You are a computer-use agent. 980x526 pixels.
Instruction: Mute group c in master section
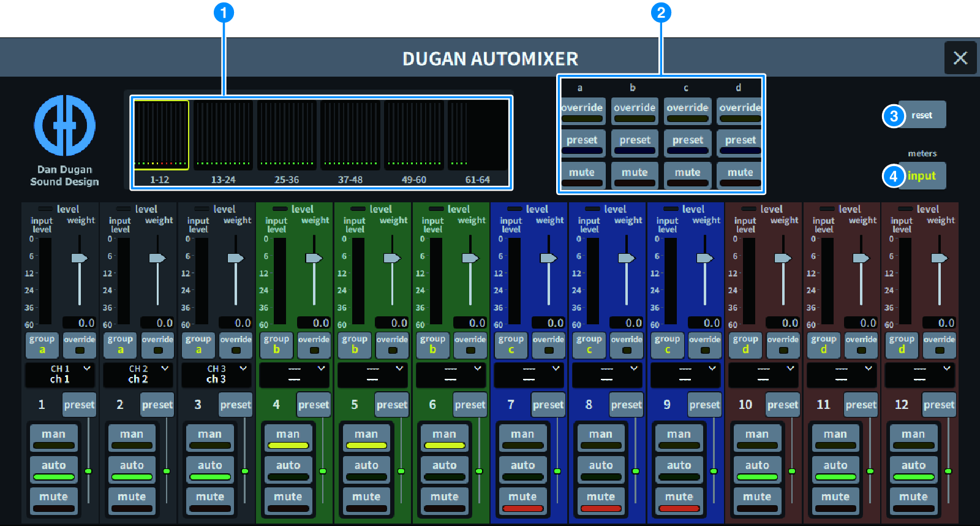(687, 175)
